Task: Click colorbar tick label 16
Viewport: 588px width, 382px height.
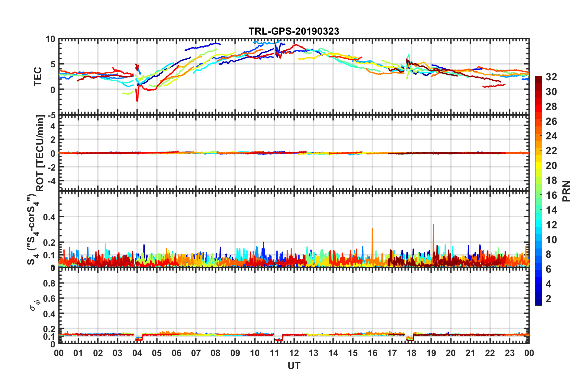Action: pos(551,195)
